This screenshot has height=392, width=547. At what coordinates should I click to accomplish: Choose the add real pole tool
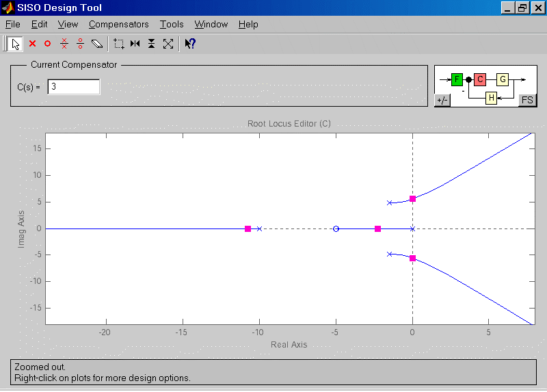32,44
